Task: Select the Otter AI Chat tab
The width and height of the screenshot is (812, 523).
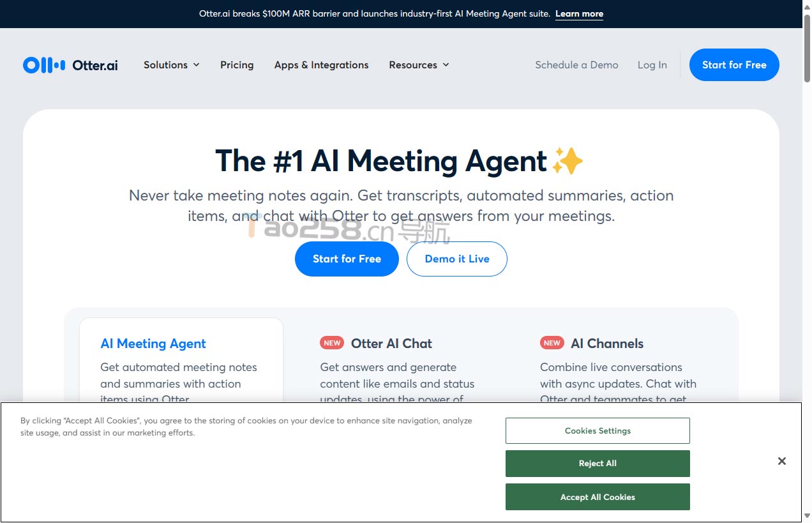Action: pos(401,361)
